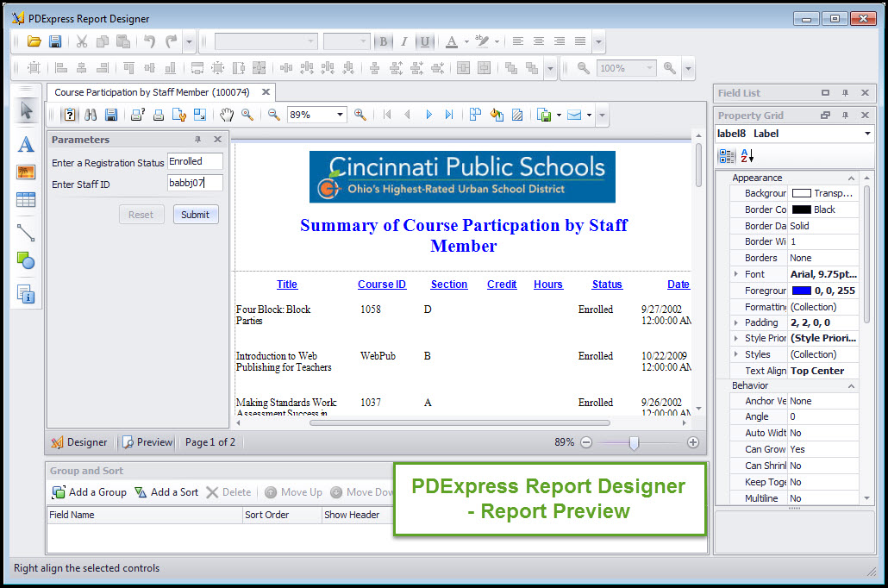The image size is (888, 588).
Task: Zoom in using the preview toolbar magnifier plus
Action: click(360, 115)
